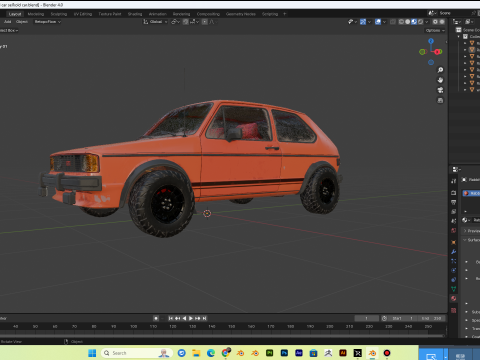Click the red X axis on navigation gizmo
The image size is (480, 360).
pos(438,52)
